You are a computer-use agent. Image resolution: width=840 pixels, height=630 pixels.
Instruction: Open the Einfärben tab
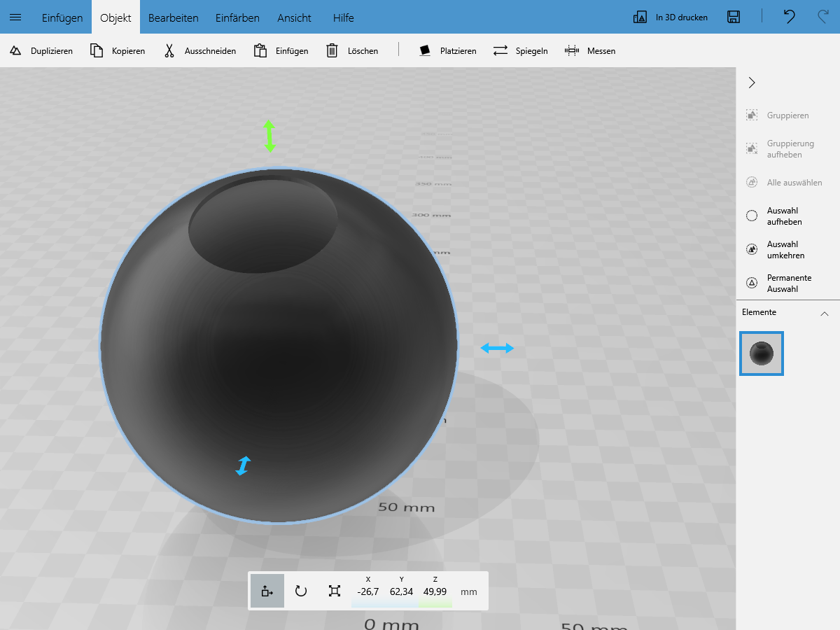pos(237,17)
